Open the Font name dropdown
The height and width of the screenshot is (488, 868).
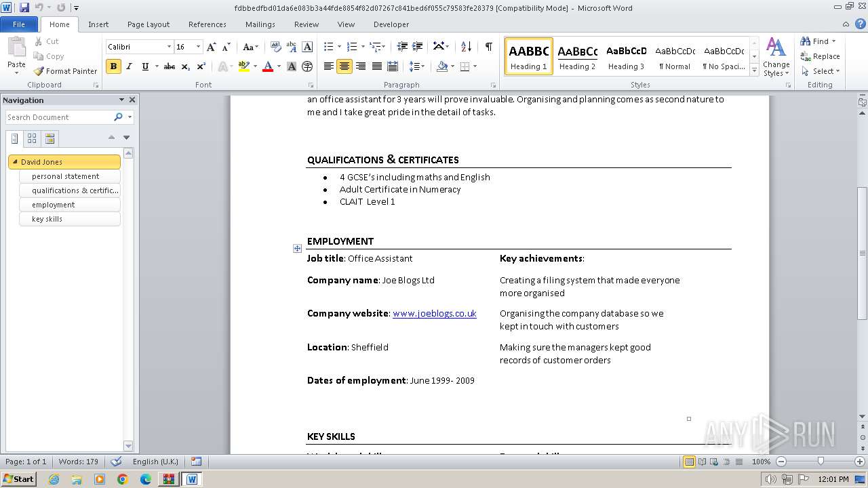click(x=169, y=47)
